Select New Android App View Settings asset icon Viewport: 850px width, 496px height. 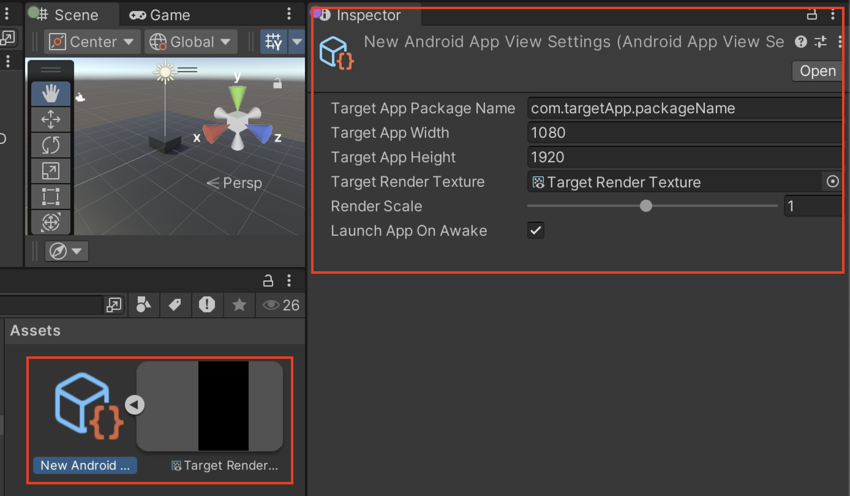(x=89, y=406)
